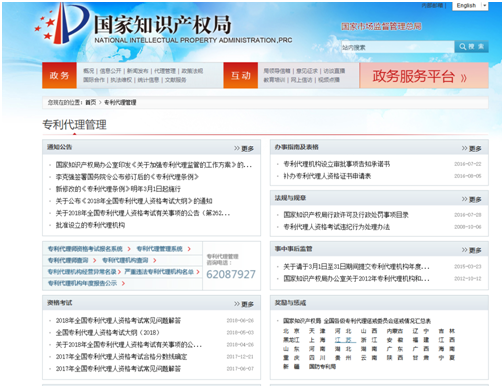The width and height of the screenshot is (504, 388).
Task: Open 江苏 province link in 奖励与惩戒
Action: coord(343,340)
